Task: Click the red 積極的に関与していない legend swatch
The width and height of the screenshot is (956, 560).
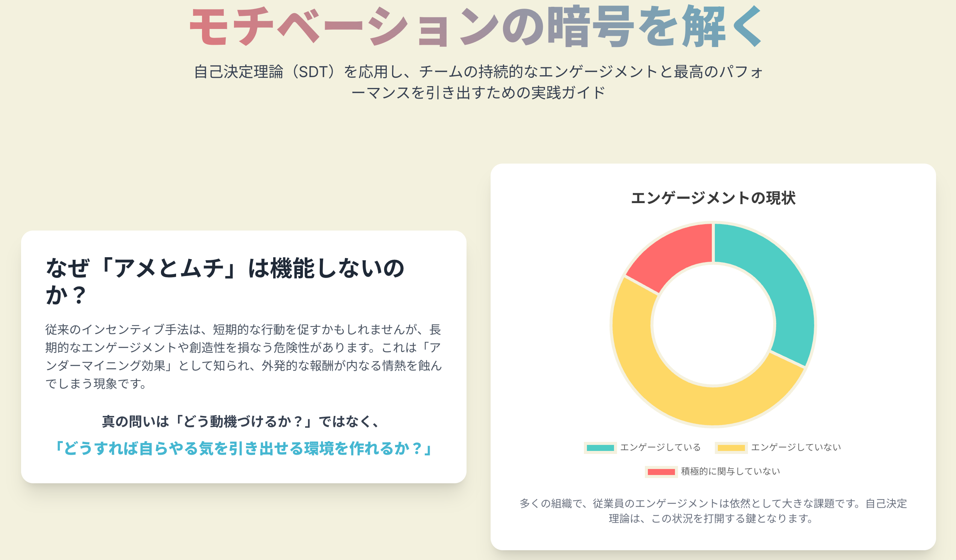Action: [661, 472]
